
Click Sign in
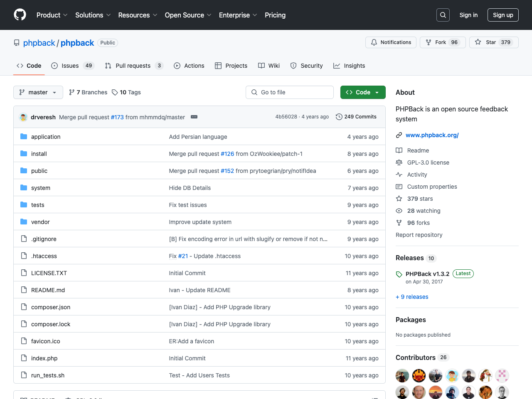(x=468, y=15)
